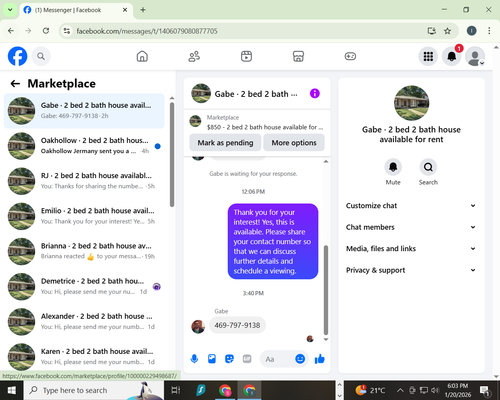Click Gabe's avatar beside phone number message

click(198, 327)
